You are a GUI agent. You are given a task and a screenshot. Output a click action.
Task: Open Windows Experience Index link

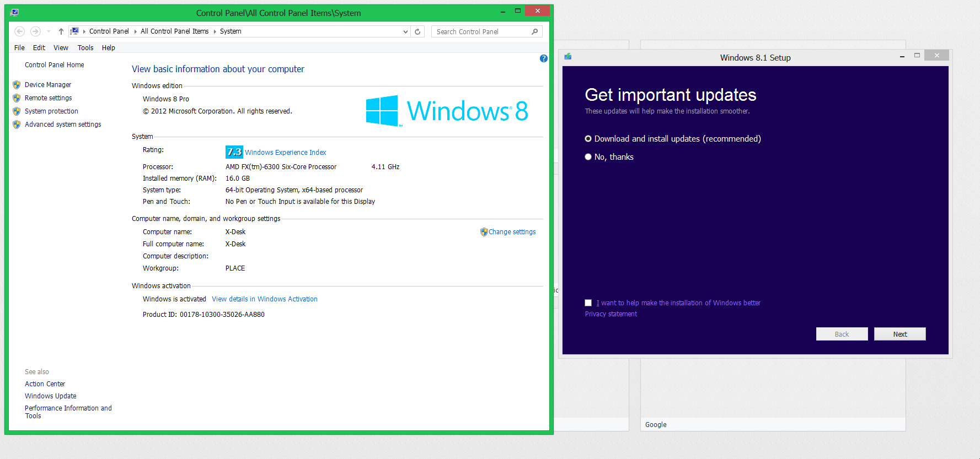point(286,153)
